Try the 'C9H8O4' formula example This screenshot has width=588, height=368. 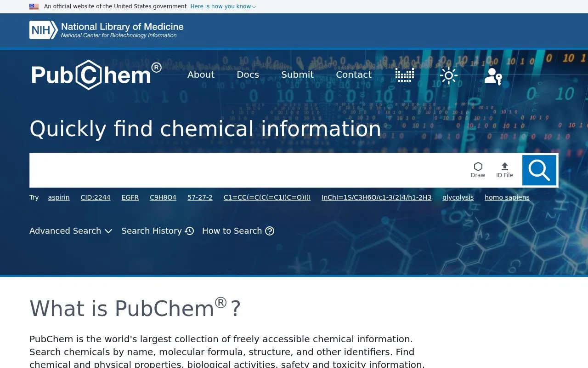pyautogui.click(x=163, y=197)
